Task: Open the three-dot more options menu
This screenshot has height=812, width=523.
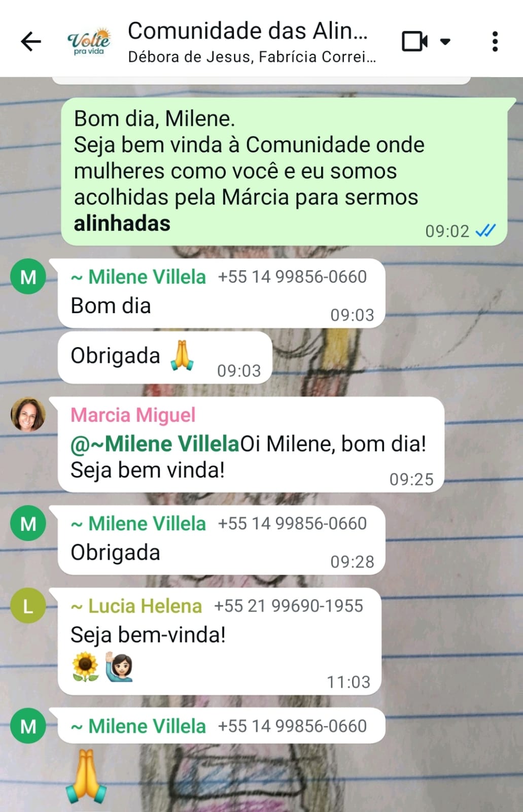Action: (x=495, y=41)
